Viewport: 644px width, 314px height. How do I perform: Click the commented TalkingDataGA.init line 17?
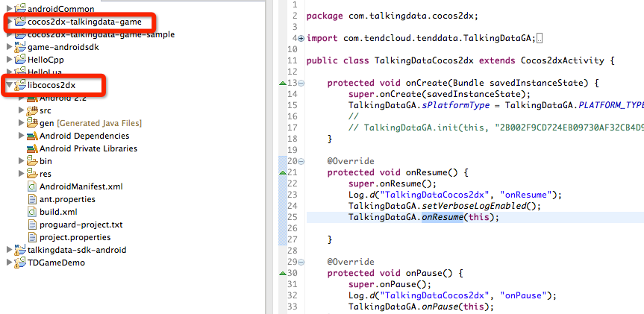tap(495, 128)
